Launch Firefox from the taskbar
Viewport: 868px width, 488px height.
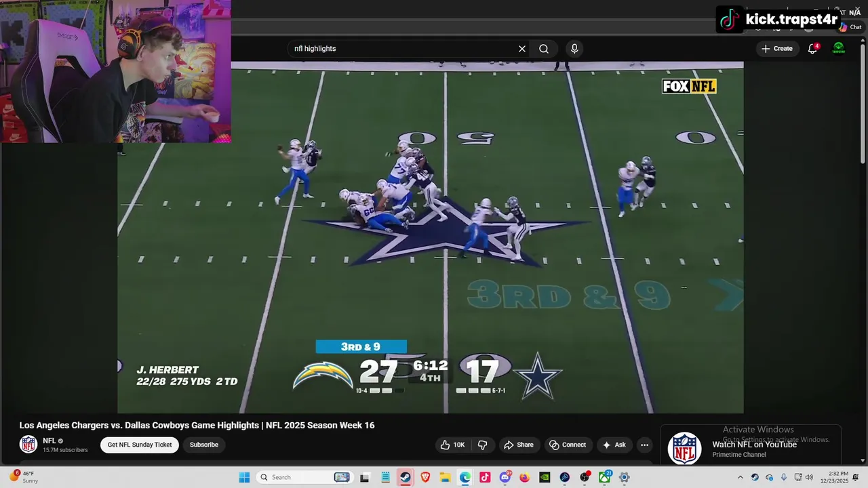525,477
